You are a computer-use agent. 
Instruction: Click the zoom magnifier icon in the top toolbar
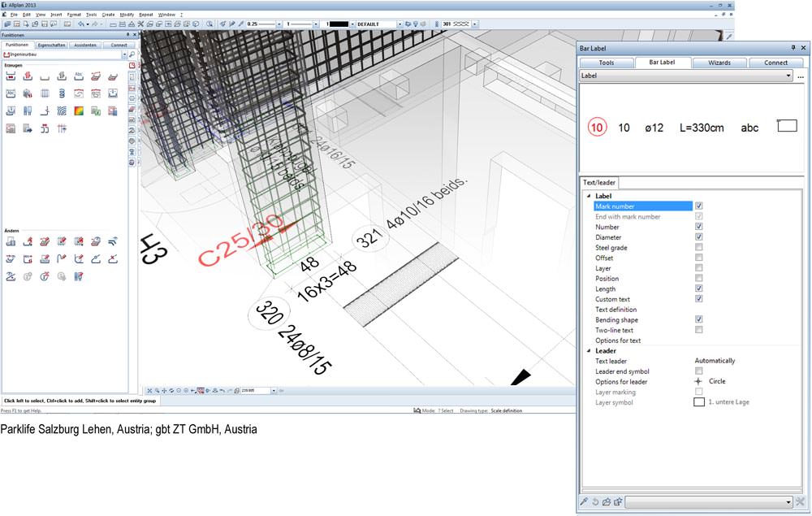click(209, 24)
